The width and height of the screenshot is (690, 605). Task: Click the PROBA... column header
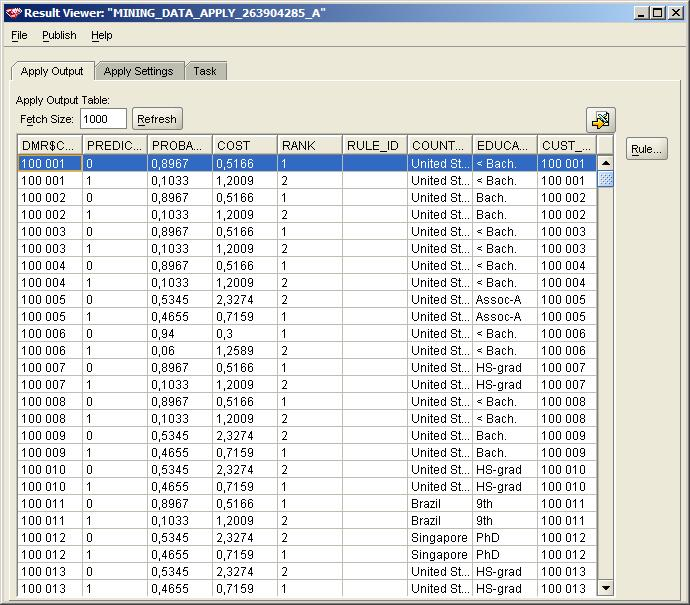tap(180, 146)
